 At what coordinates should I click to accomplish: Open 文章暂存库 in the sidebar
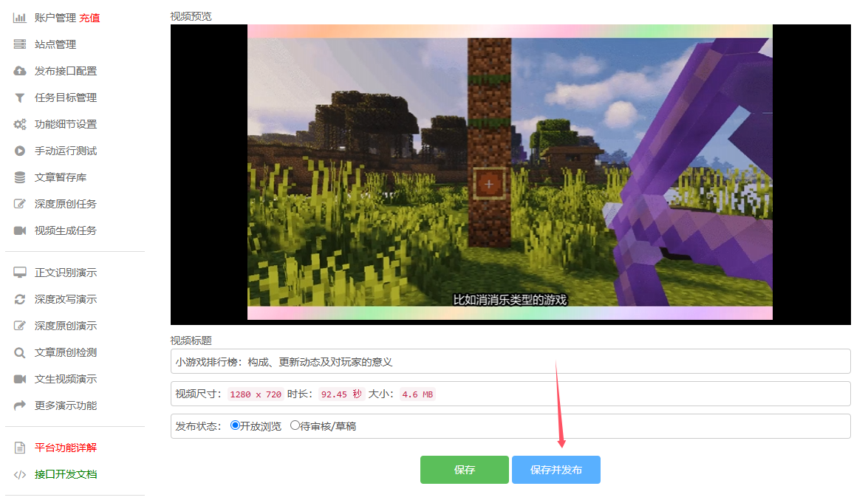coord(61,177)
